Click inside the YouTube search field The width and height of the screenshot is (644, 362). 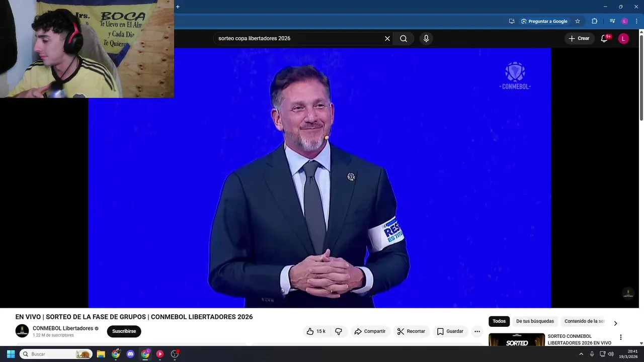pos(299,38)
